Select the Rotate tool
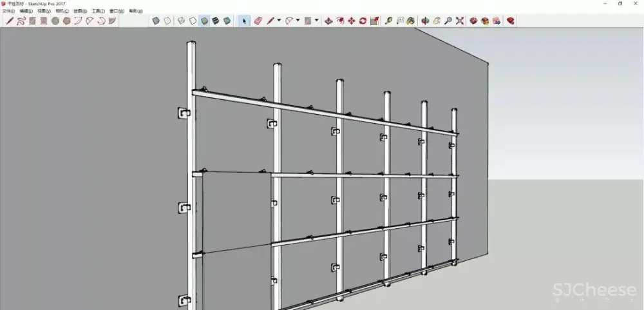 click(363, 21)
